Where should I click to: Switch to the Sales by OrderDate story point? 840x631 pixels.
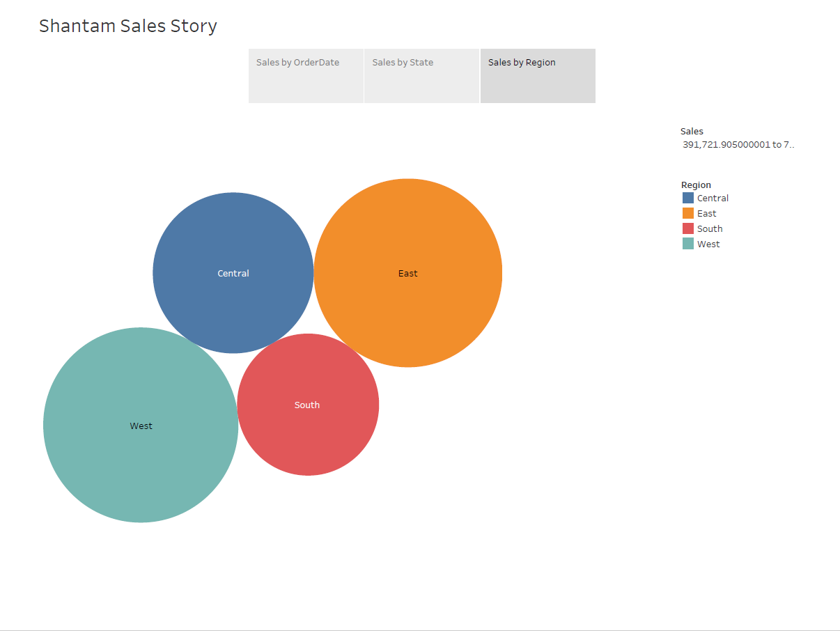(306, 75)
